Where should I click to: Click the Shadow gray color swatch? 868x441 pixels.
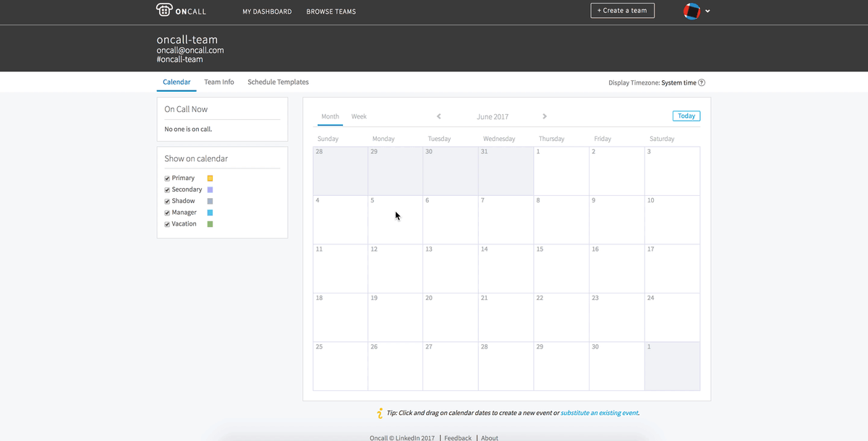[210, 201]
